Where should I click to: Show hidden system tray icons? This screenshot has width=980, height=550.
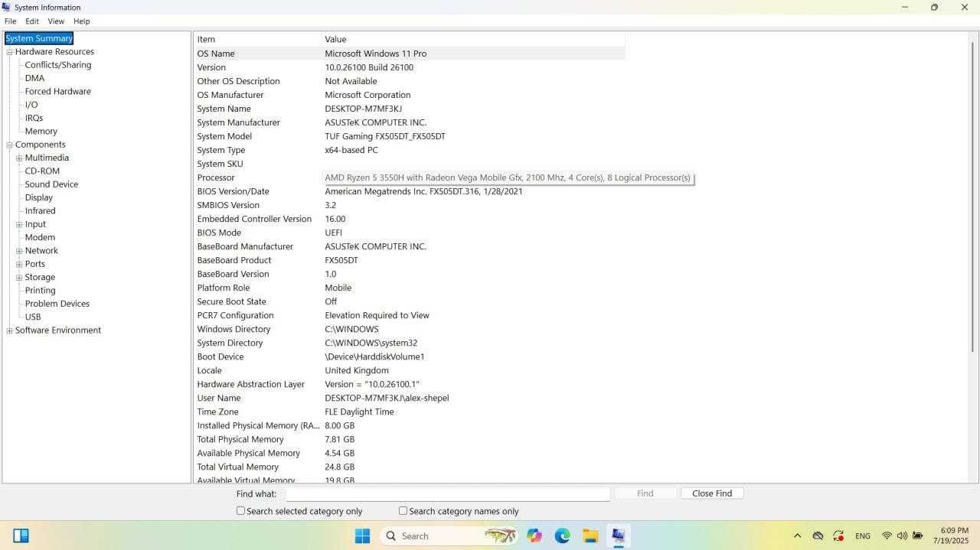797,535
